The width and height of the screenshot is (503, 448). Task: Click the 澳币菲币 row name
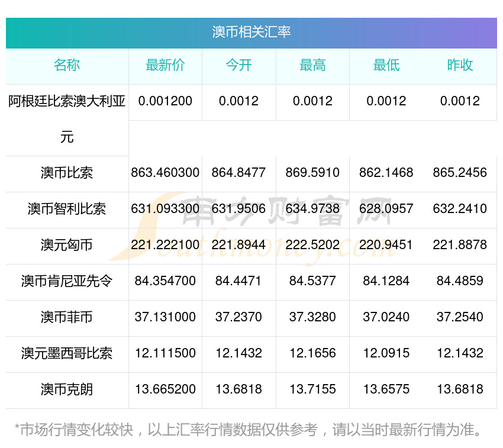pyautogui.click(x=67, y=317)
